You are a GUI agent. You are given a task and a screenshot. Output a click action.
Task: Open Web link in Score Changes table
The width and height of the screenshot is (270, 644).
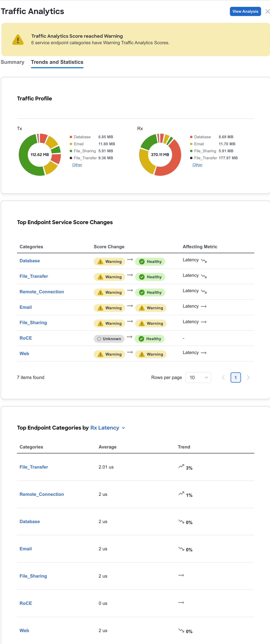pos(24,353)
